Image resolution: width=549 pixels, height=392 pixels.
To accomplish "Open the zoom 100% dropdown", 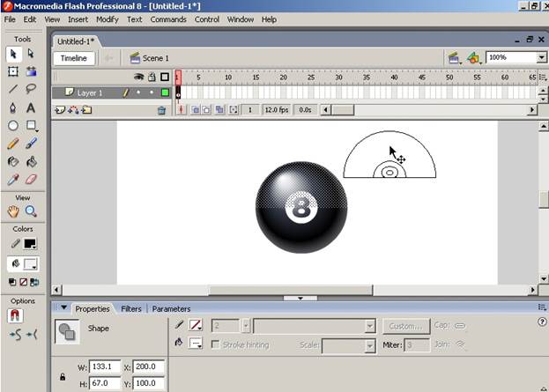I will [x=541, y=57].
